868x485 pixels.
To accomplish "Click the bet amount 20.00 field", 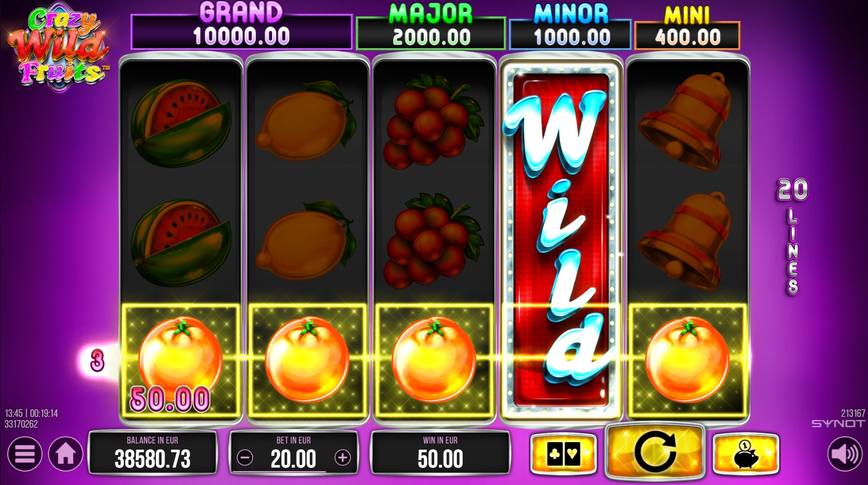I will 294,453.
